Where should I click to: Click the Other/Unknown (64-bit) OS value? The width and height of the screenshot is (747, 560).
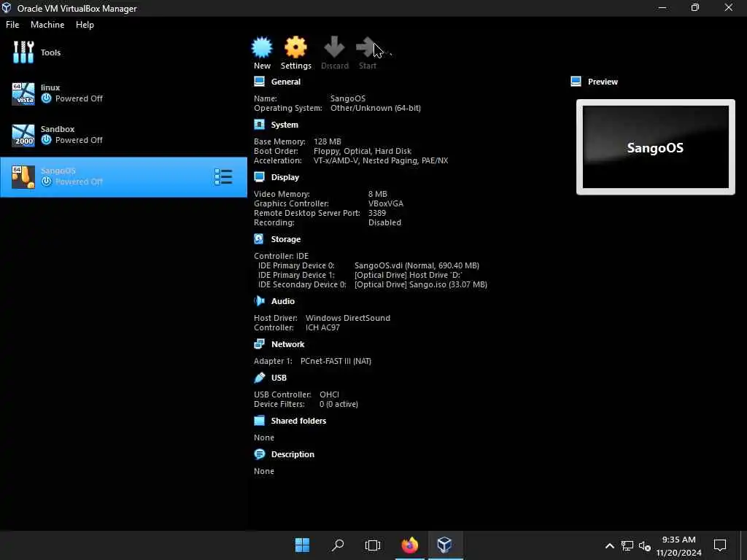pyautogui.click(x=376, y=108)
